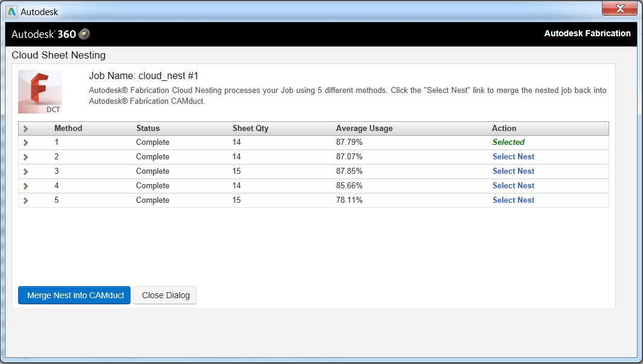Merge Nest into CAMduct
The height and width of the screenshot is (364, 643).
pos(74,295)
